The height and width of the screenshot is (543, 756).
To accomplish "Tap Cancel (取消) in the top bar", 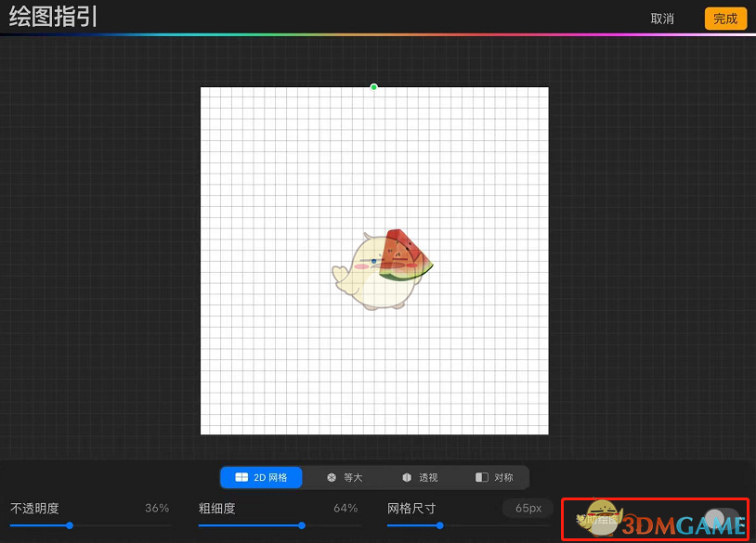I will click(x=662, y=19).
